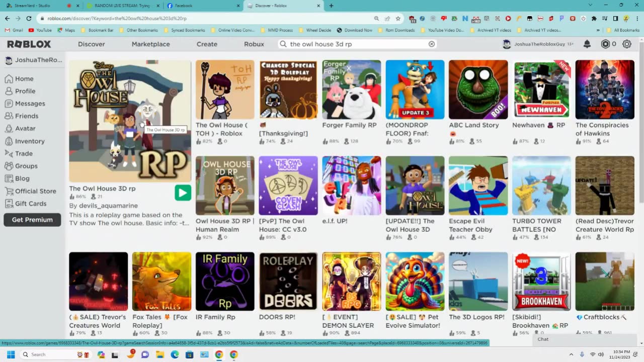644x362 pixels.
Task: Open the TURBO TOWER BATTLES game
Action: coord(542,186)
